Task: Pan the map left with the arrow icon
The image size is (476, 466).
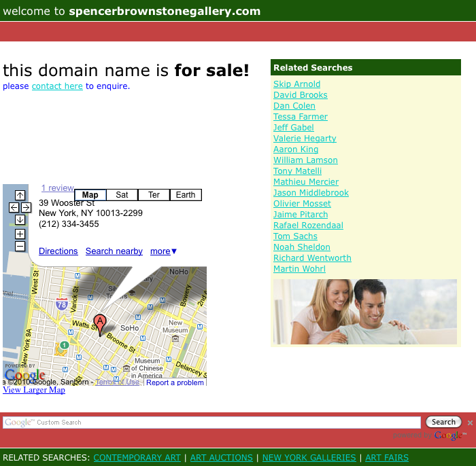Action: pos(14,208)
